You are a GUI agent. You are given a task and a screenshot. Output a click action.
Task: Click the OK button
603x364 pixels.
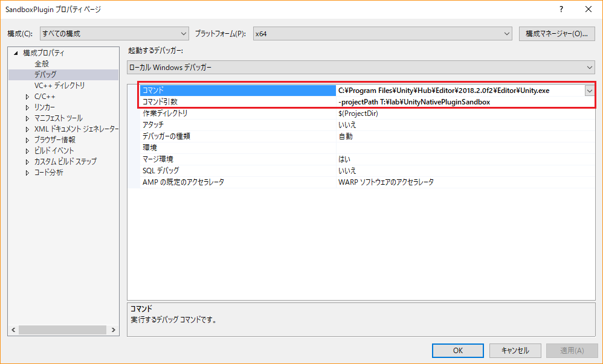pos(457,350)
